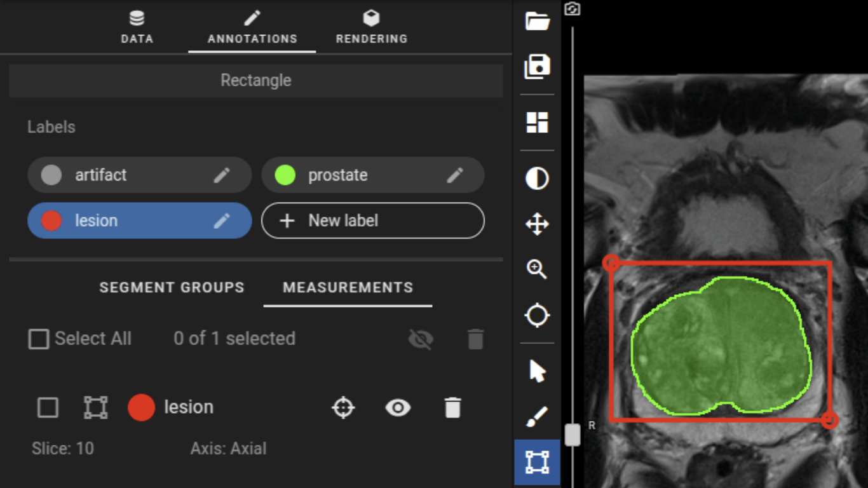This screenshot has height=488, width=868.
Task: Click the slice slider handle
Action: click(x=573, y=435)
